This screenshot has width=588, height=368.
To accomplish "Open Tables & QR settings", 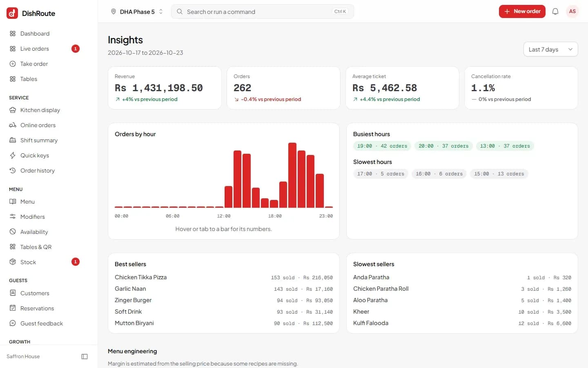I will 44,247.
